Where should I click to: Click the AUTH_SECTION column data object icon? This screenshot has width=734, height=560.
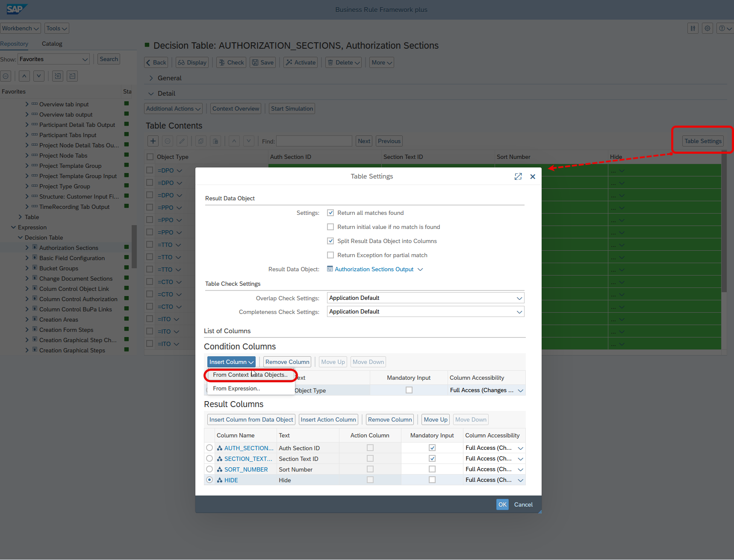point(220,448)
